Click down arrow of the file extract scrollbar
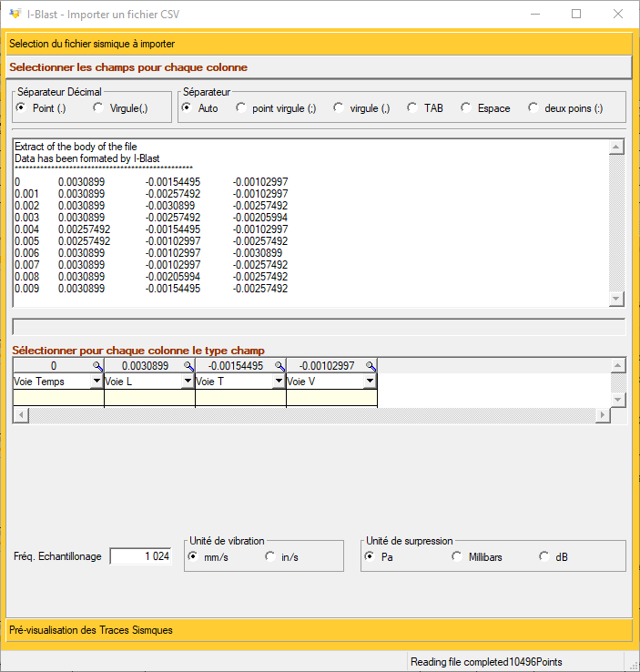Viewport: 640px width, 672px height. click(x=616, y=299)
